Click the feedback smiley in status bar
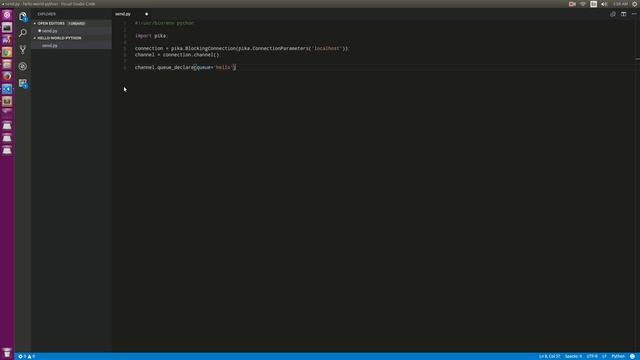 click(632, 356)
